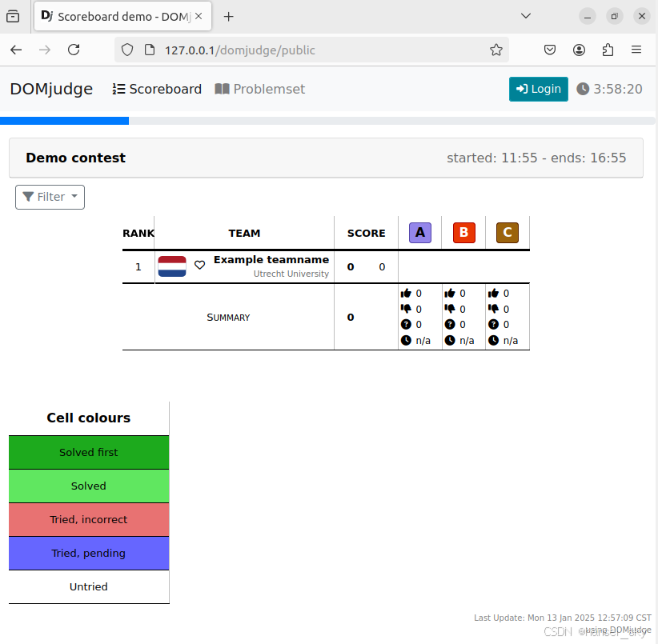Click the RANK column header
This screenshot has width=658, height=644.
pyautogui.click(x=138, y=233)
